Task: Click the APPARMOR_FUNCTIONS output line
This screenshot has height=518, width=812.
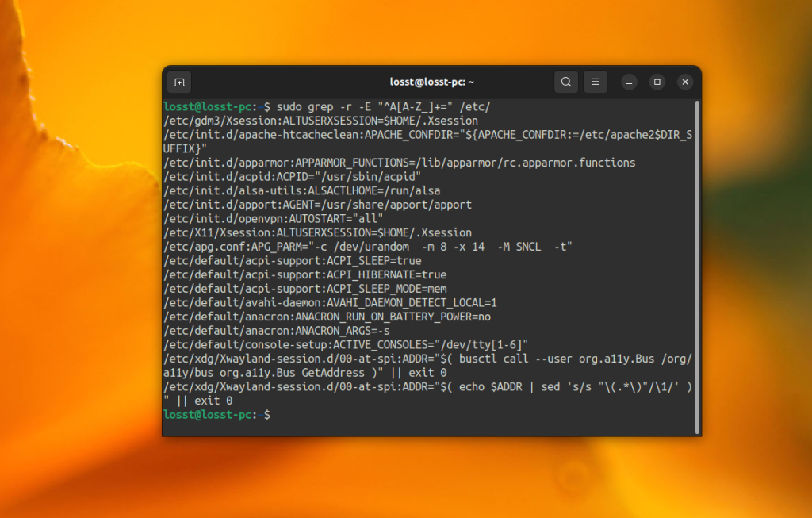Action: tap(400, 163)
